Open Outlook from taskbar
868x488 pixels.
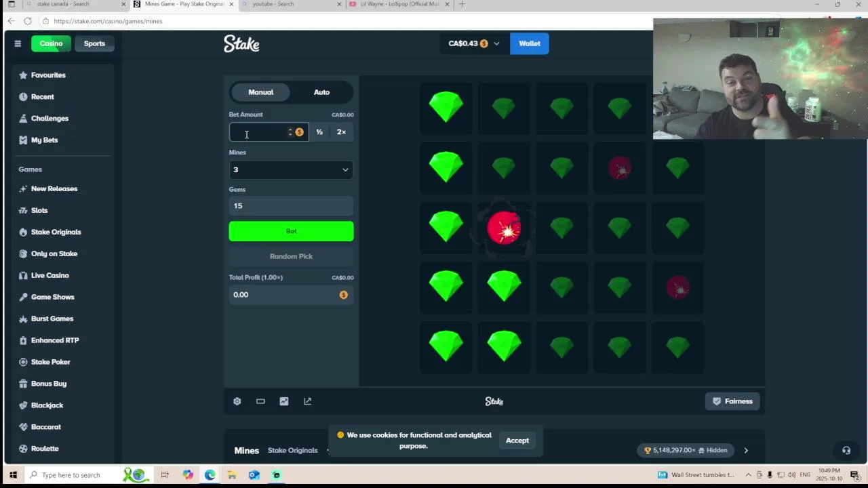click(254, 475)
